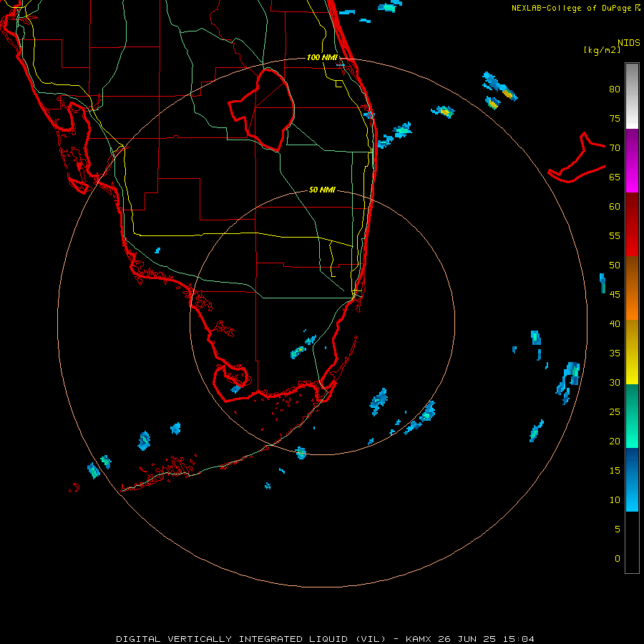Click the 15:04 timestamp in the caption
Image resolution: width=644 pixels, height=644 pixels.
pyautogui.click(x=518, y=639)
